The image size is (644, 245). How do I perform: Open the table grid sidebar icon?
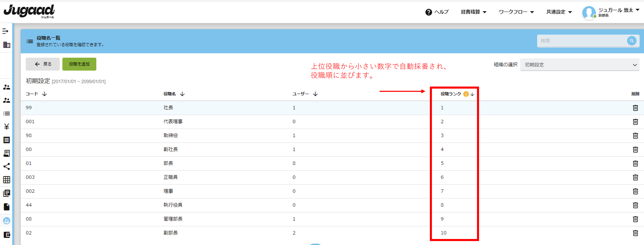(6, 180)
